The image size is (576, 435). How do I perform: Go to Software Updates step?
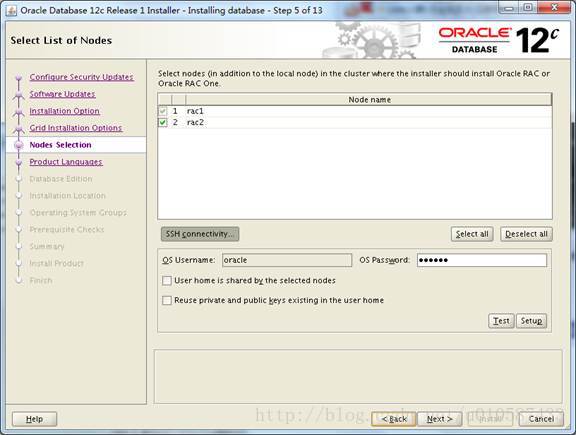[62, 94]
